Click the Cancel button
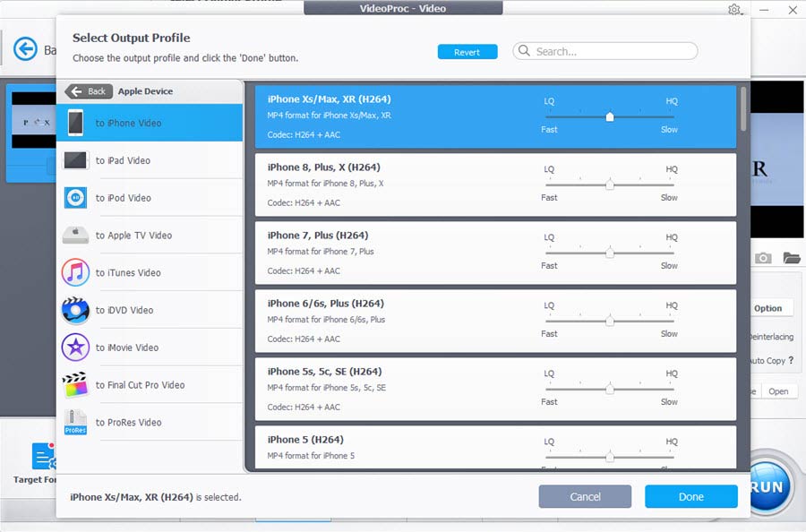The width and height of the screenshot is (806, 532). coord(585,496)
